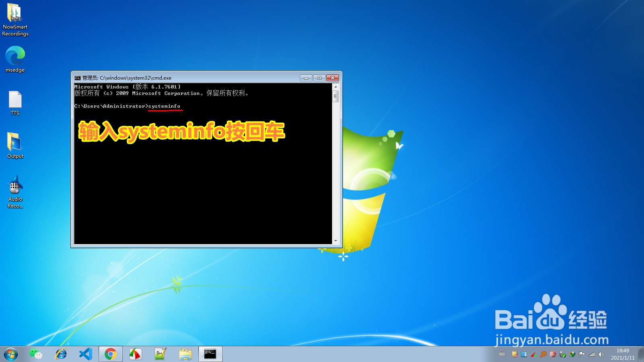Close the cmd.exe window
Viewport: 644px width, 362px height.
(332, 78)
